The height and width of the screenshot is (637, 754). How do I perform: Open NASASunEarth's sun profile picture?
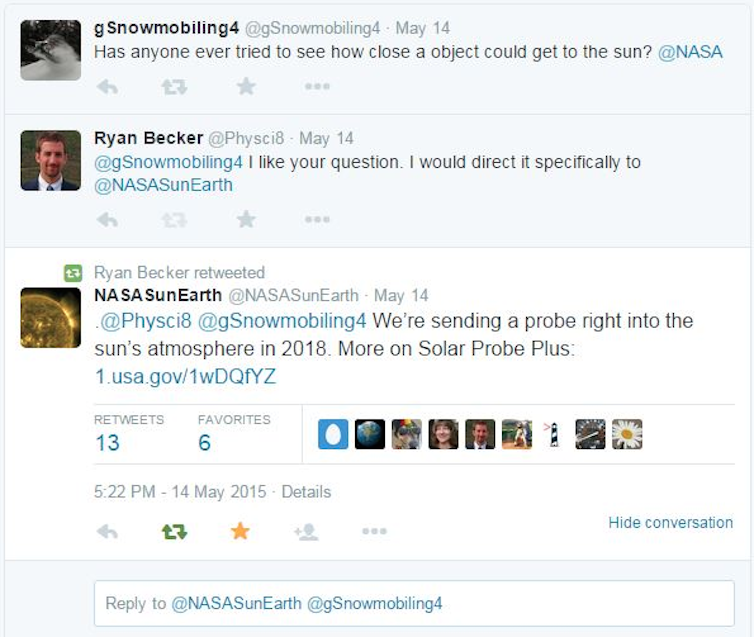click(x=50, y=317)
